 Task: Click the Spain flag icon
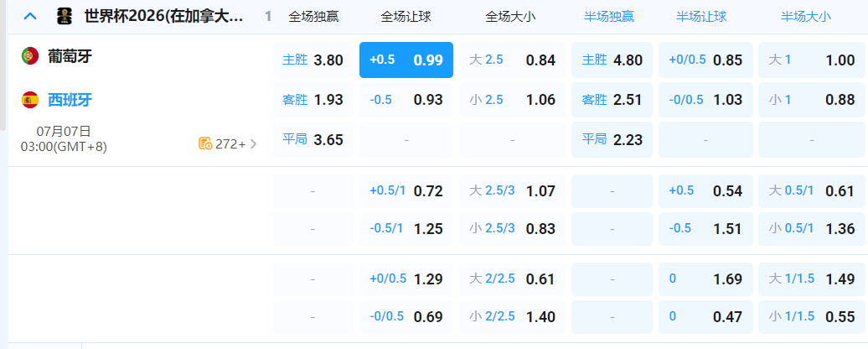[x=30, y=100]
